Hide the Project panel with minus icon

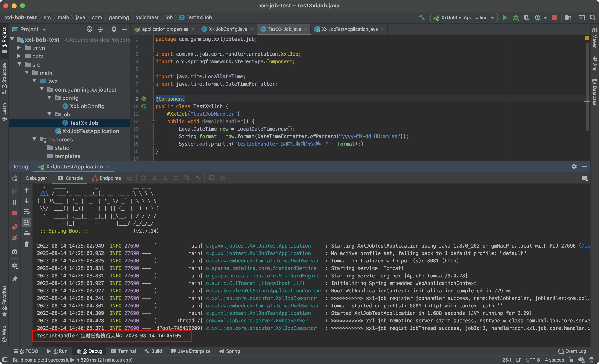point(125,29)
